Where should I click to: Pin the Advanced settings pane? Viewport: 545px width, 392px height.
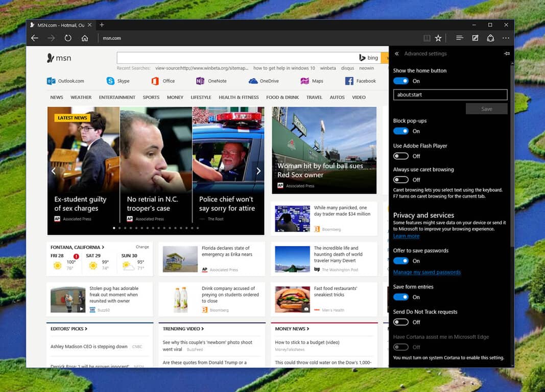[507, 54]
